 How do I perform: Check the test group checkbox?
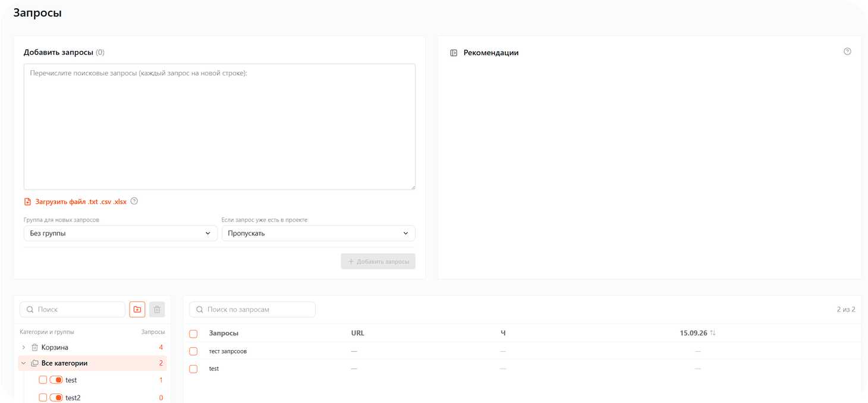tap(43, 380)
